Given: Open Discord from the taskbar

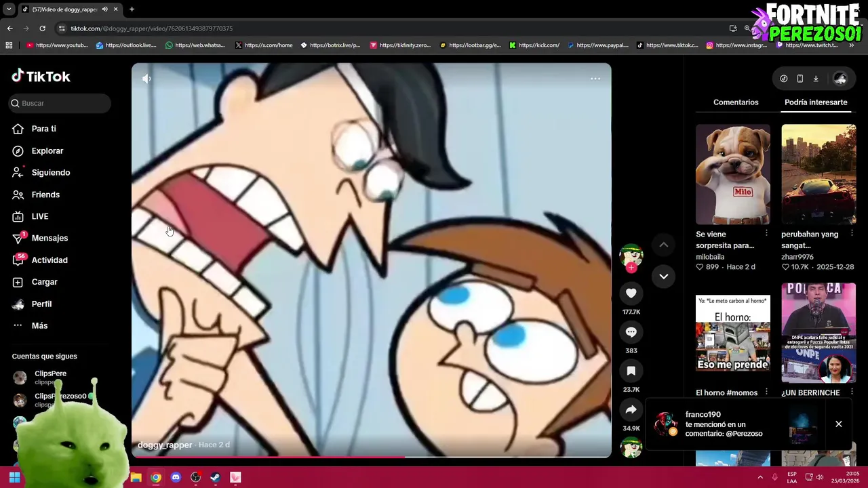Looking at the screenshot, I should 176,477.
